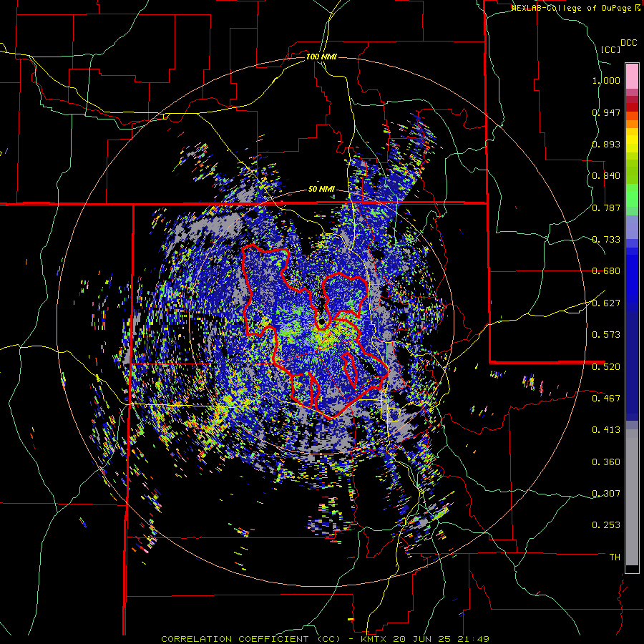Click the [CC] legend unit label
This screenshot has height=644, width=644.
click(610, 49)
